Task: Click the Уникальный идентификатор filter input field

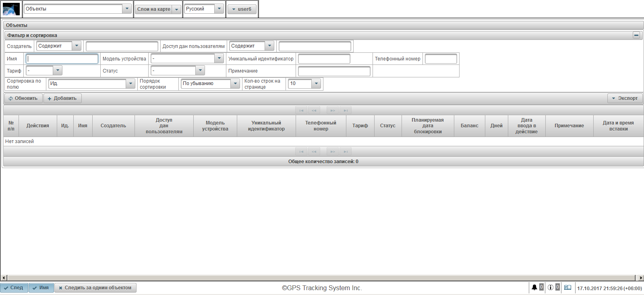Action: (x=324, y=59)
